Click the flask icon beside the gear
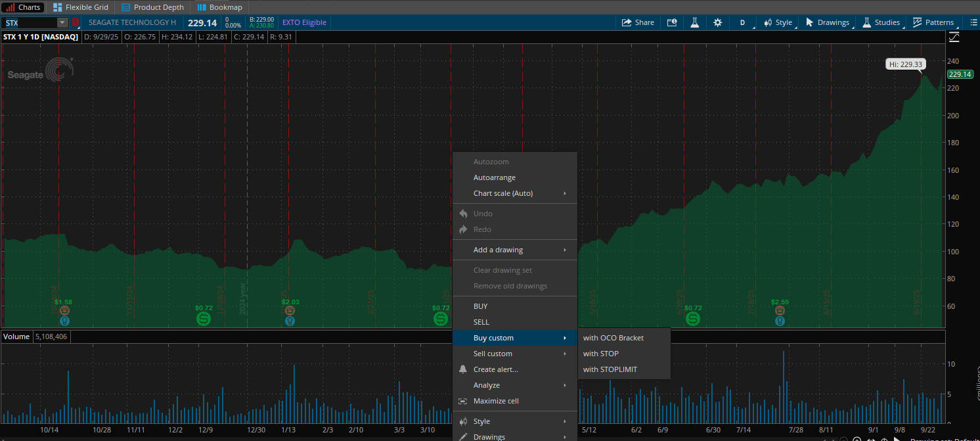 [x=694, y=22]
